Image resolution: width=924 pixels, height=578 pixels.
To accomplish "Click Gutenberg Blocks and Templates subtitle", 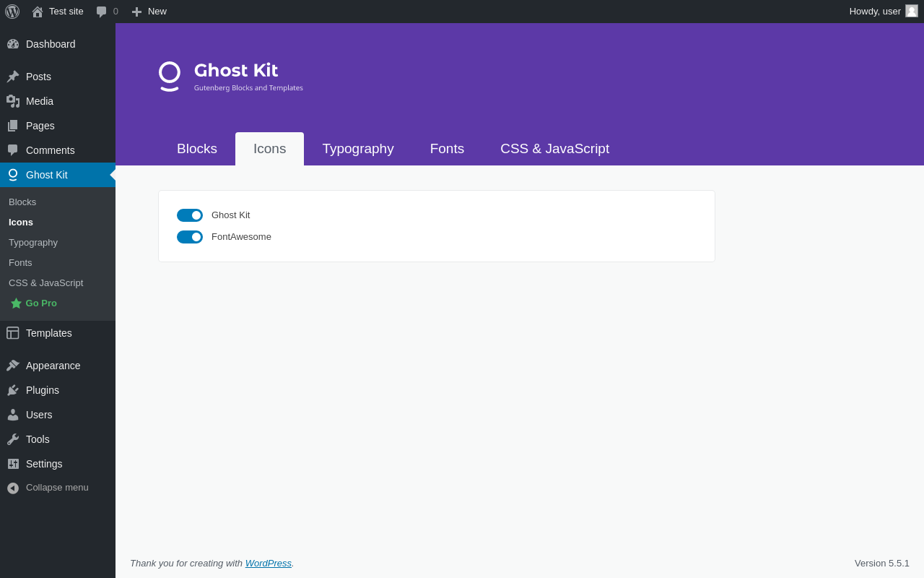I will (248, 88).
